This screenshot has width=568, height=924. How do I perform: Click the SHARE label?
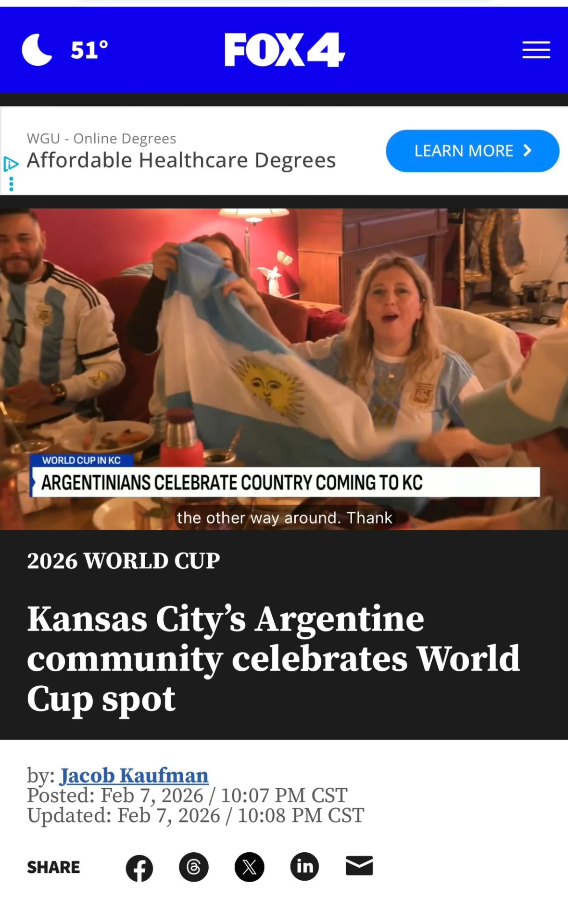(53, 867)
